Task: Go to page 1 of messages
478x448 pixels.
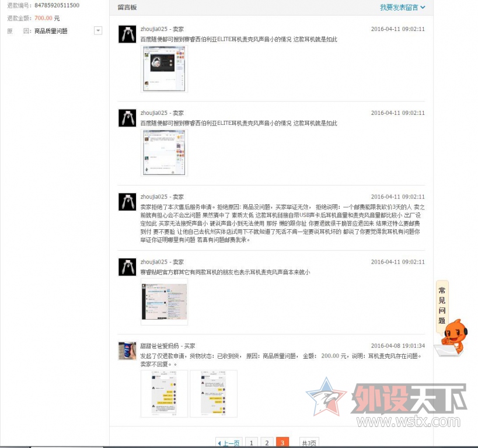Action: tap(252, 443)
